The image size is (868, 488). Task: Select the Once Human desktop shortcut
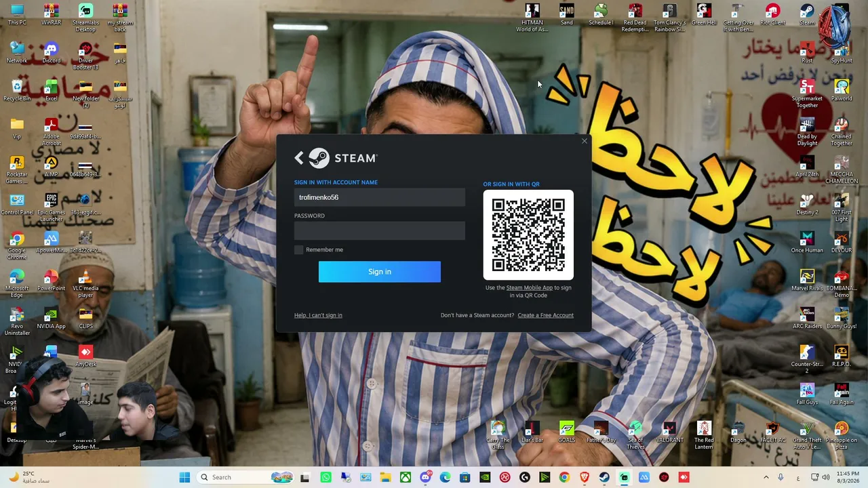click(807, 243)
